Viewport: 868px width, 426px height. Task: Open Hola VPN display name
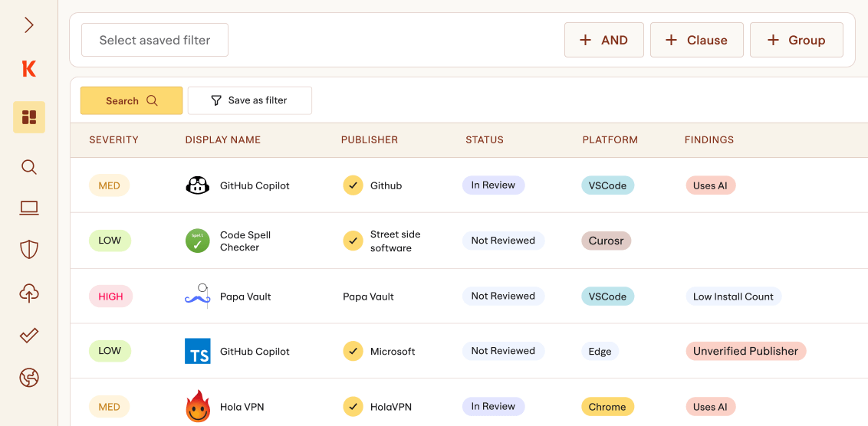pos(242,407)
